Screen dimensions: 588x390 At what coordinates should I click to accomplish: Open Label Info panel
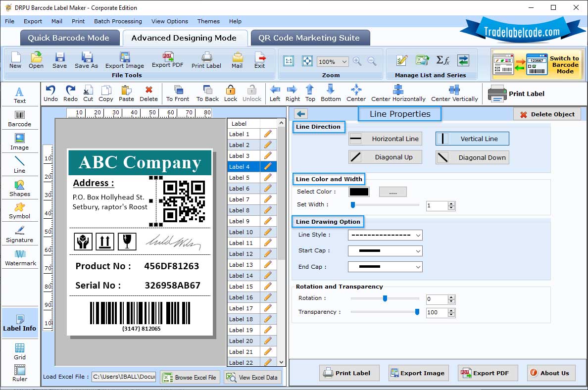[19, 323]
